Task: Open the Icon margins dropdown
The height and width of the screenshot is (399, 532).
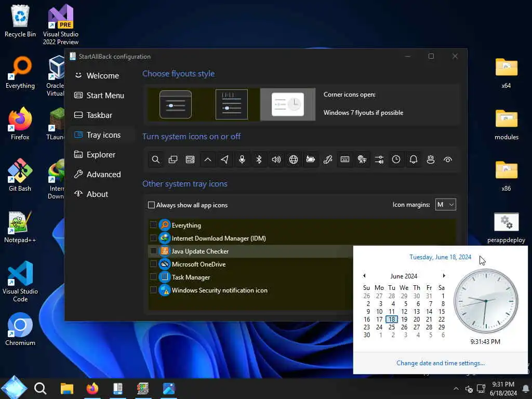Action: (445, 205)
